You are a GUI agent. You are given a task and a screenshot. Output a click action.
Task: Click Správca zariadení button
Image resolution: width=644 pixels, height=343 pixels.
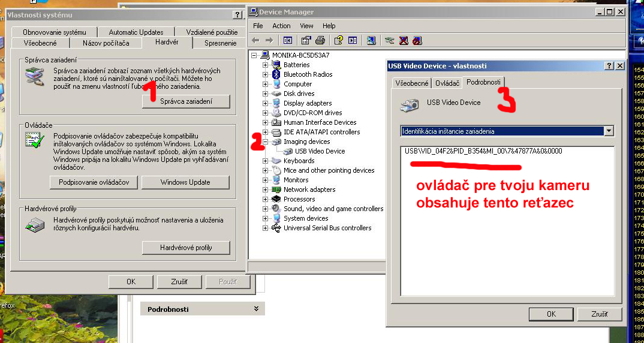pos(186,101)
